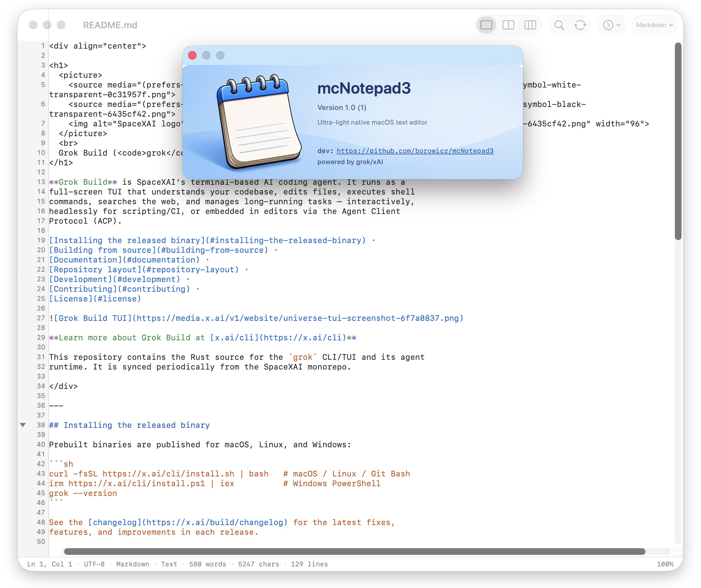Viewport: 701px width, 588px height.
Task: Click the horizontal scrollbar thumb
Action: pos(354,552)
